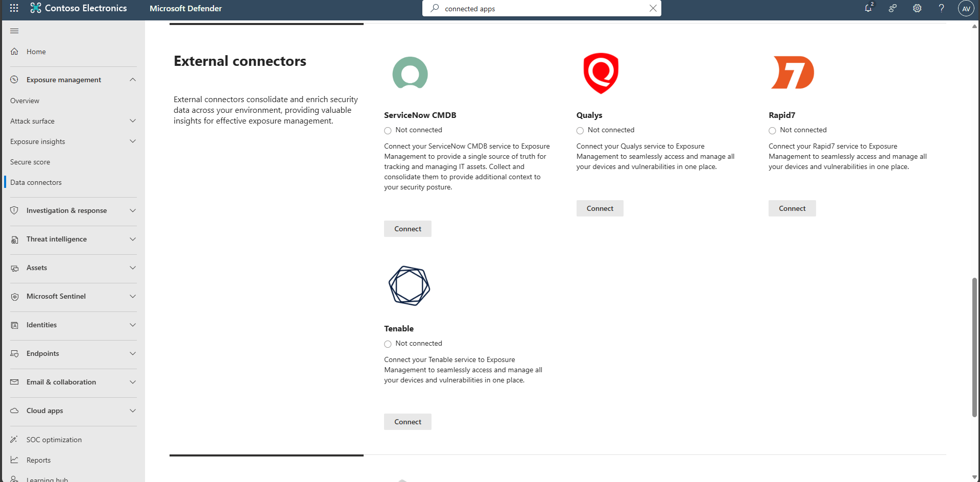Select the Rapid7 Not connected radio

[772, 131]
